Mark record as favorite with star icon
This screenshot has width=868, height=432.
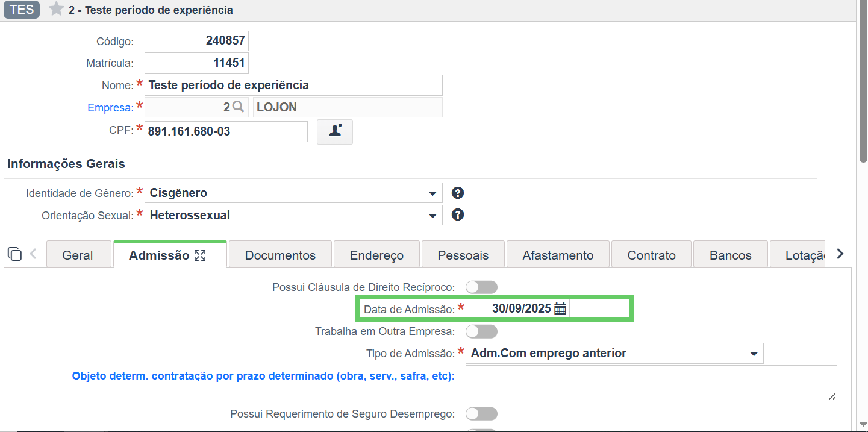click(x=56, y=9)
